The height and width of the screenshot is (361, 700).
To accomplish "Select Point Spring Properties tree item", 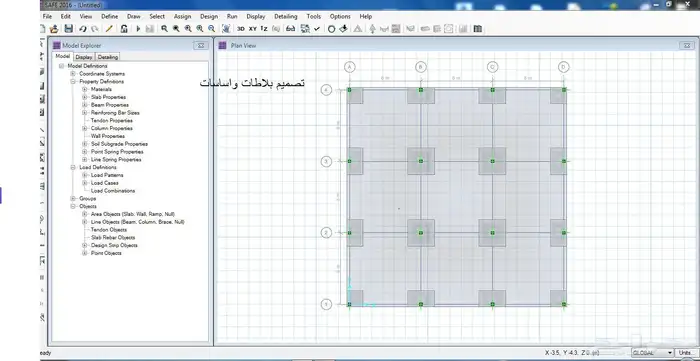I will (117, 152).
